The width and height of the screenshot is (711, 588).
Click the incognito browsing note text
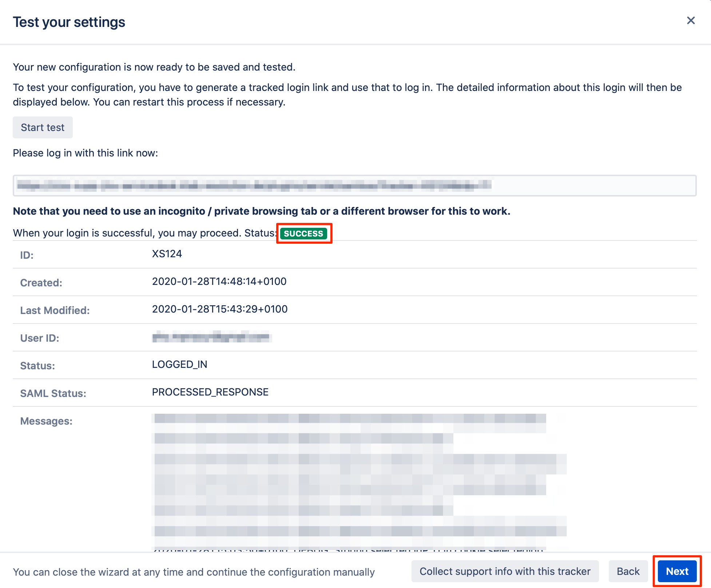click(x=262, y=211)
